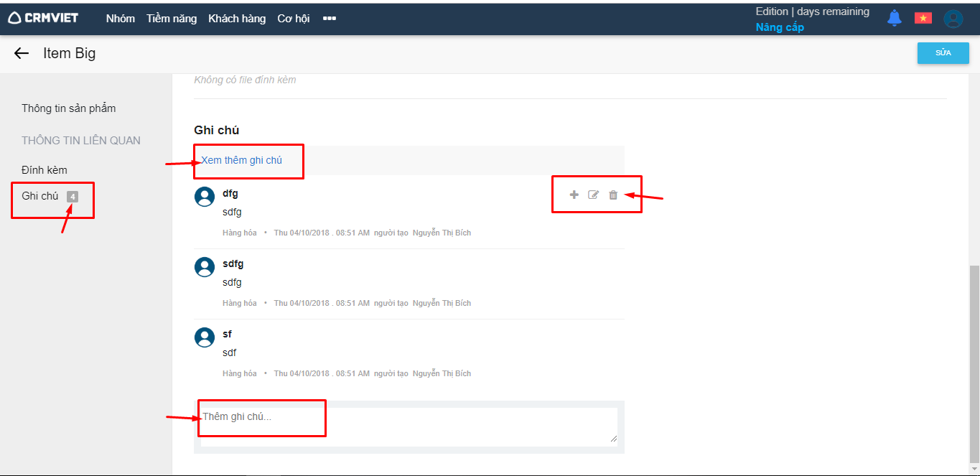The height and width of the screenshot is (476, 980).
Task: Delete the dfg note with trash icon
Action: coord(613,195)
